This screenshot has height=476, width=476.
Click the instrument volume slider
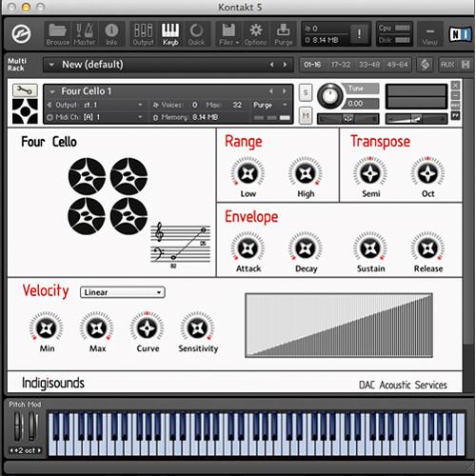tap(416, 119)
